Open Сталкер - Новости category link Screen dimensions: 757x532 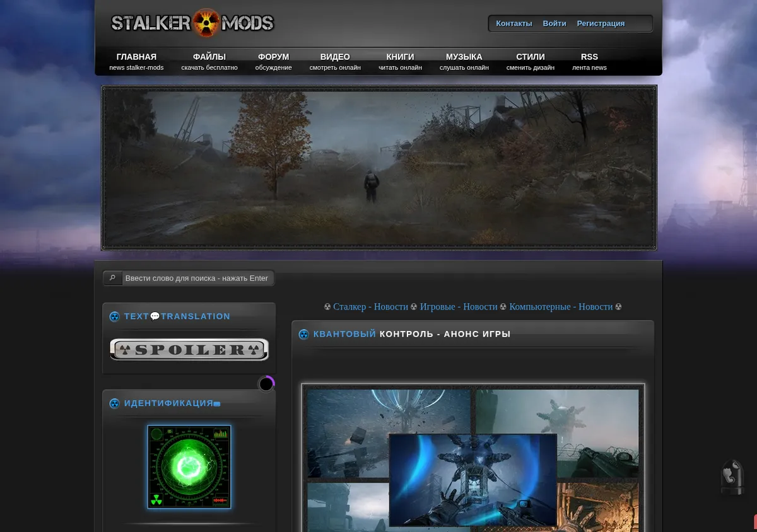(370, 306)
